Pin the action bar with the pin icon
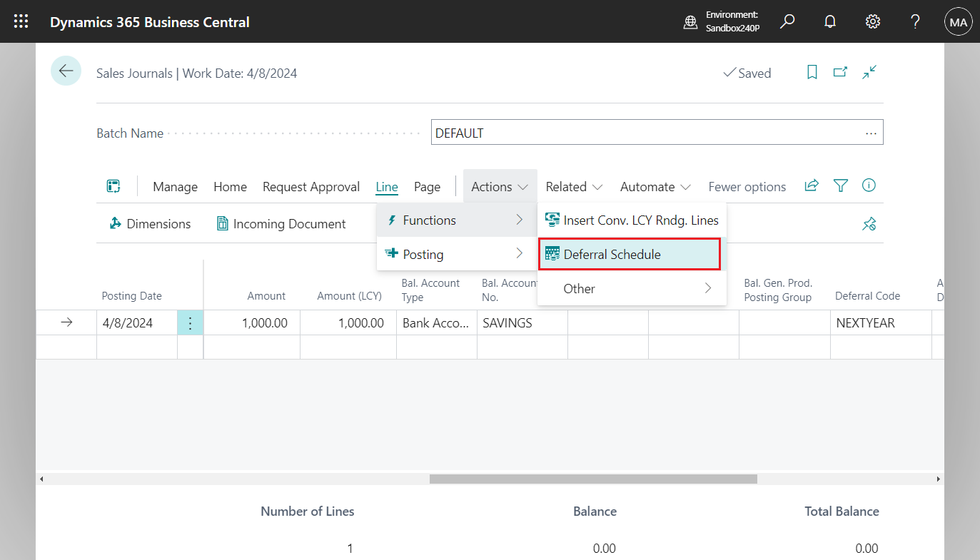 869,223
